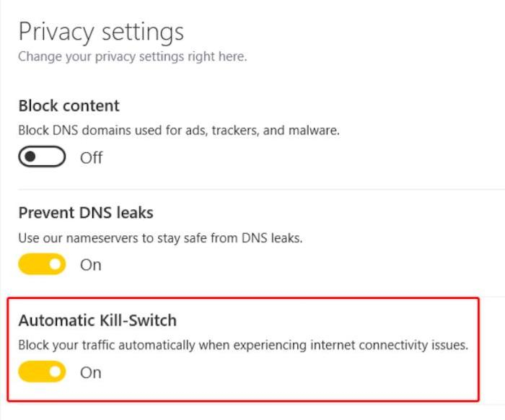Click the Off label beside Block content
Image resolution: width=505 pixels, height=420 pixels.
(x=91, y=157)
